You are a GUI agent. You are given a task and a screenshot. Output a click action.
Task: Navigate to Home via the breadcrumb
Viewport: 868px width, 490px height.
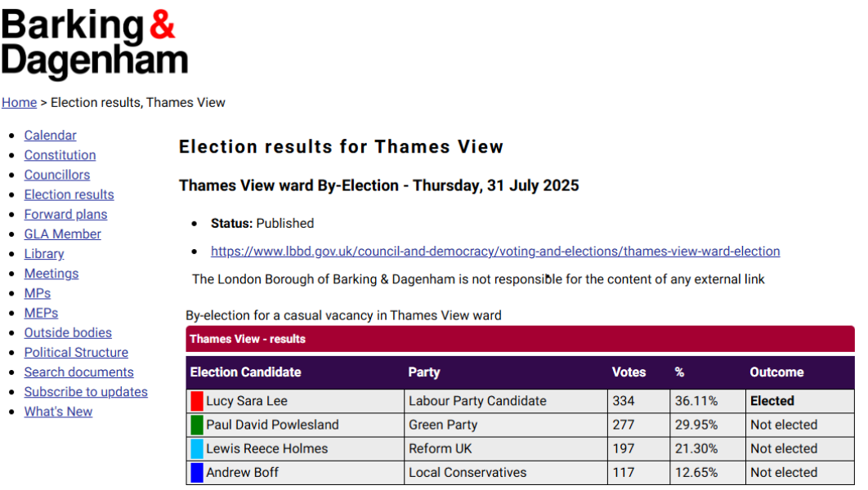[x=19, y=102]
